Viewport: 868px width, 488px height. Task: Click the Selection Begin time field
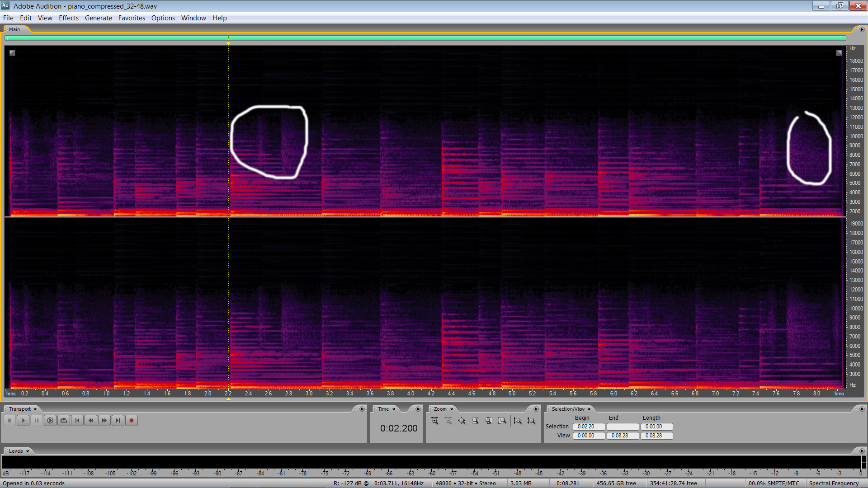[x=588, y=427]
